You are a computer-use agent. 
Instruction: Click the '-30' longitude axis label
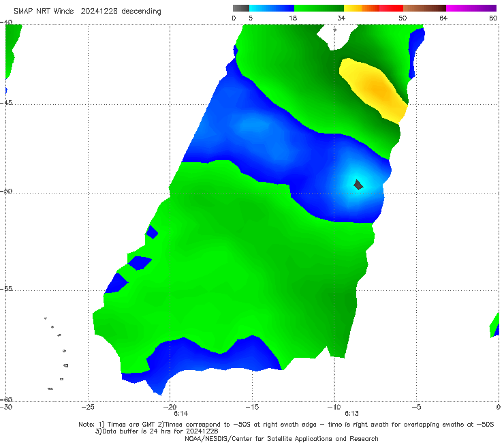pos(6,407)
